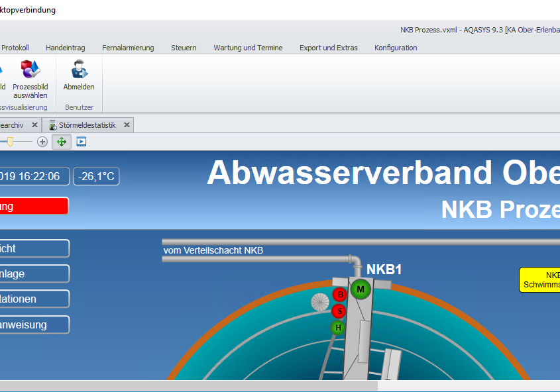The width and height of the screenshot is (560, 392).
Task: Click the navigation button ending in 'tationen'
Action: [34, 299]
